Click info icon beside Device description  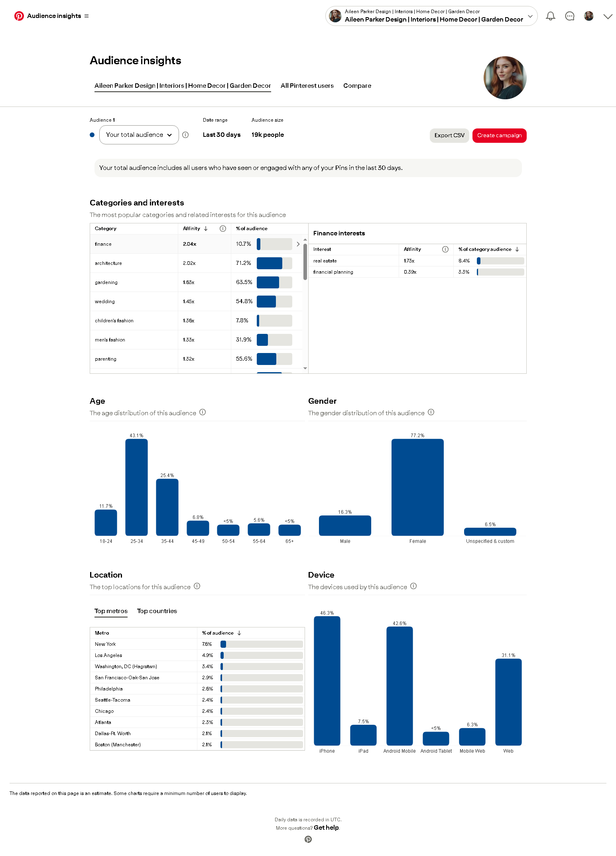point(413,586)
